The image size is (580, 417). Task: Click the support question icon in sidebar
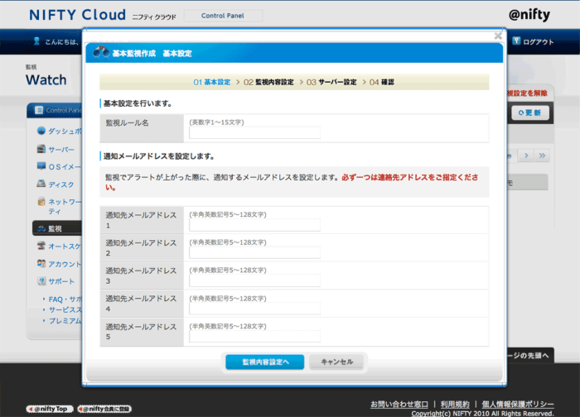pyautogui.click(x=41, y=281)
